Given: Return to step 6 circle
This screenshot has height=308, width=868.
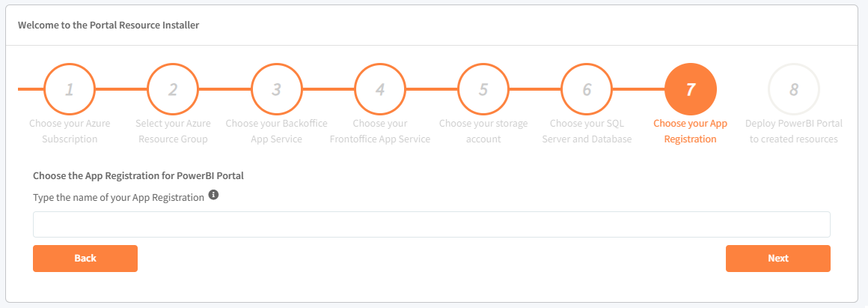Looking at the screenshot, I should click(587, 90).
